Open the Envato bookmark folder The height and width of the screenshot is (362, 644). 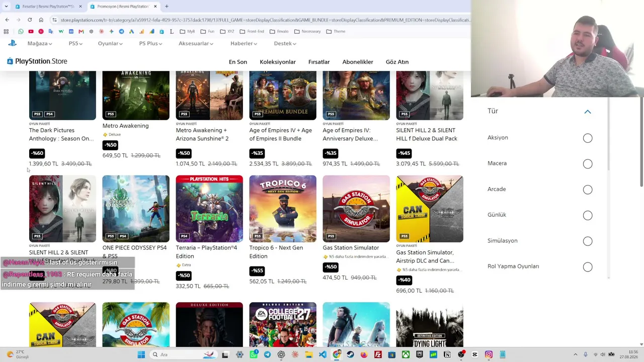[x=279, y=31]
